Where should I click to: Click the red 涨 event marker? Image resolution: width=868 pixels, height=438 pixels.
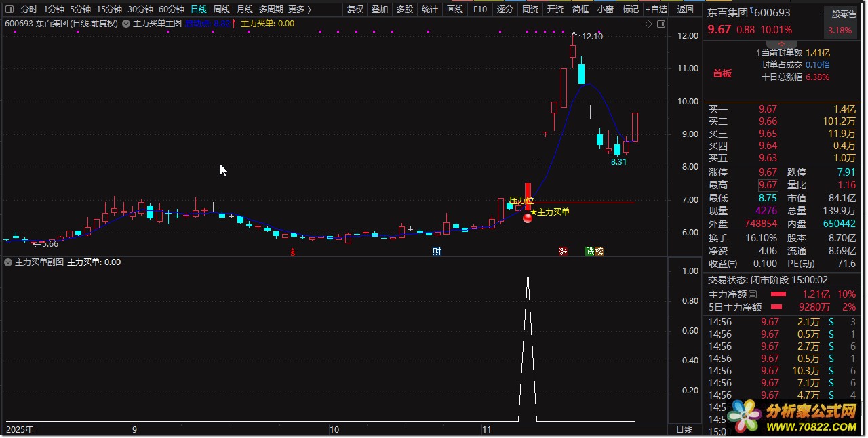click(563, 251)
